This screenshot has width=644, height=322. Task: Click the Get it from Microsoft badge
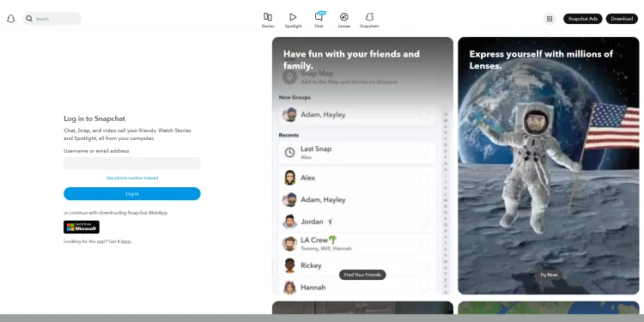pyautogui.click(x=82, y=228)
